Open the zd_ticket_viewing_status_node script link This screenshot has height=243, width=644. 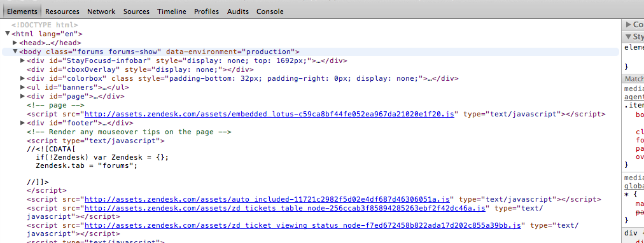[303, 226]
